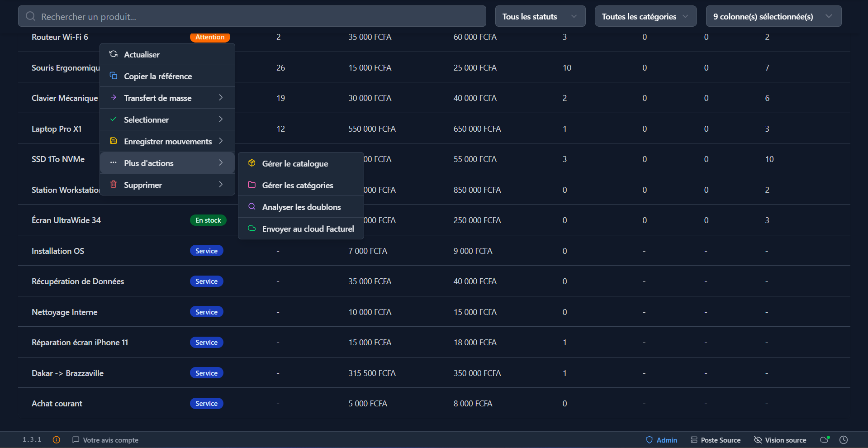The height and width of the screenshot is (448, 868).
Task: Select Envoyer au cloud Facturel
Action: coord(301,229)
